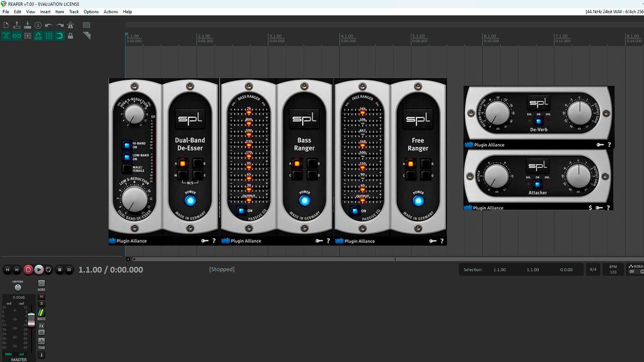Click the Undo arrow icon
The height and width of the screenshot is (362, 644).
pyautogui.click(x=49, y=25)
